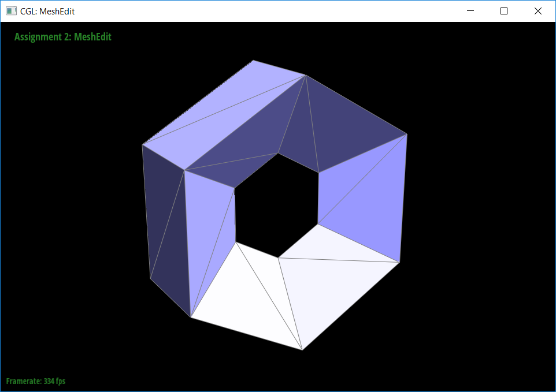Screen dimensions: 556x392
Task: Close the MeshEdit window
Action: click(x=538, y=11)
